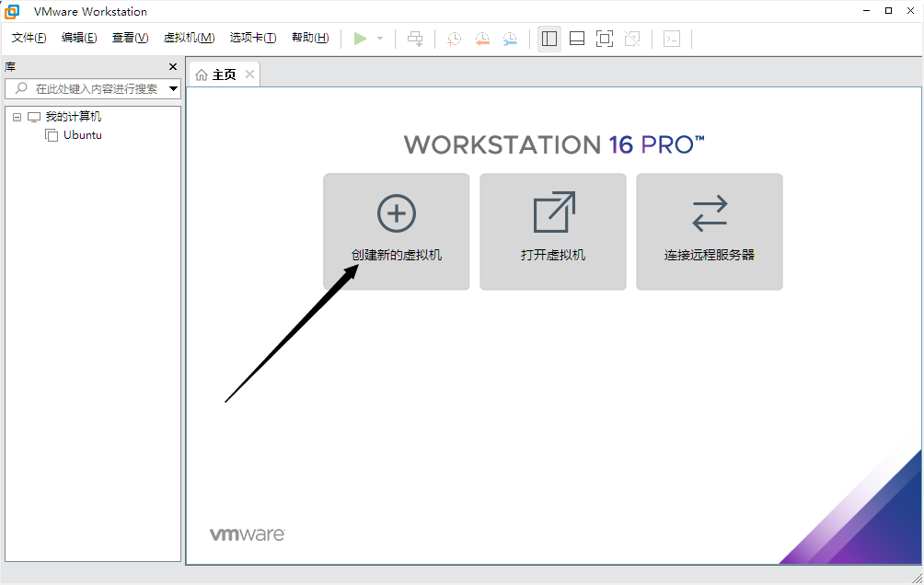Open the 查看(V) menu
Viewport: 924px width, 585px height.
[x=130, y=38]
